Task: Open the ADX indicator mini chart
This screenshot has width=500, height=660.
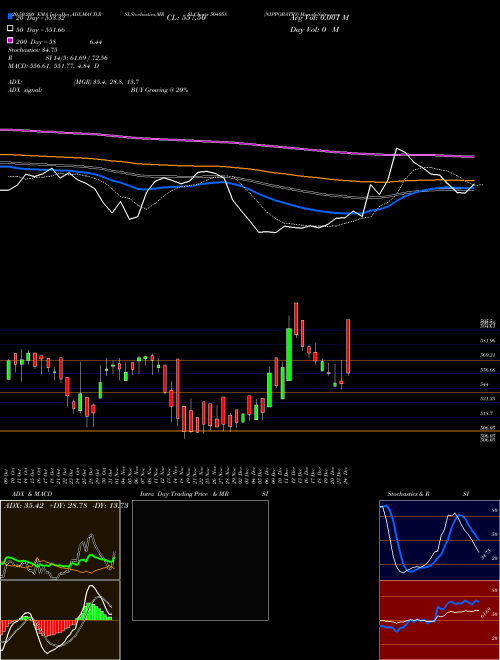Action: [x=60, y=540]
